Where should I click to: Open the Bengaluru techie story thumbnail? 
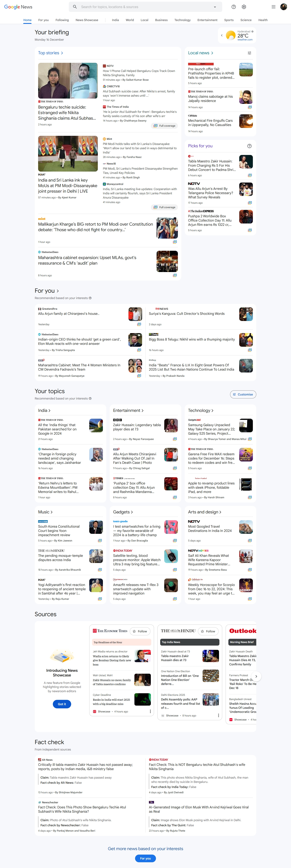tap(68, 80)
